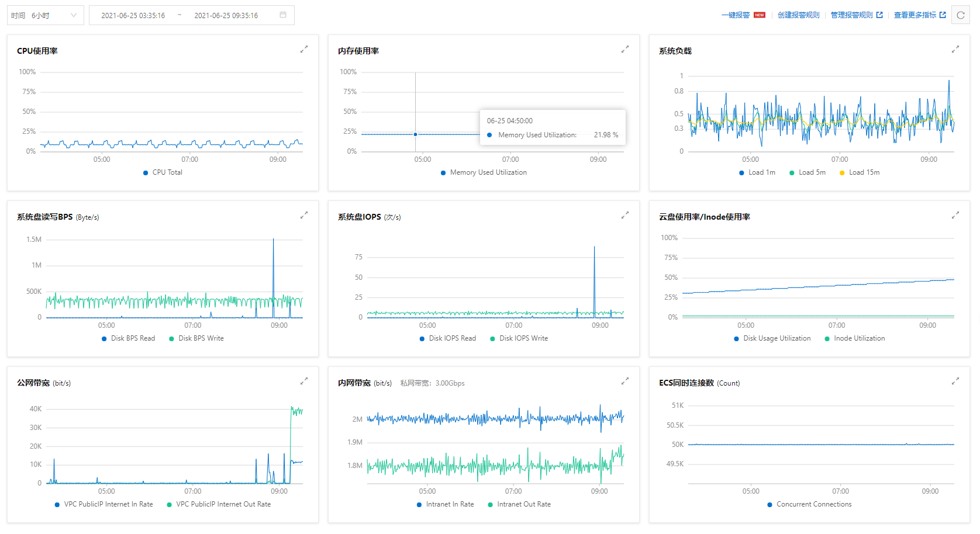Image resolution: width=980 pixels, height=534 pixels.
Task: Expand the 公网带宽 chart to fullscreen
Action: pyautogui.click(x=304, y=382)
